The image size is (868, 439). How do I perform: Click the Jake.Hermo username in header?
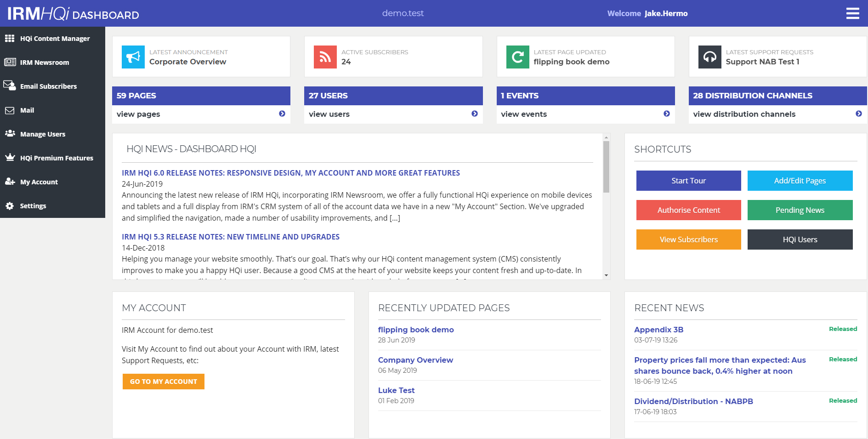tap(666, 13)
